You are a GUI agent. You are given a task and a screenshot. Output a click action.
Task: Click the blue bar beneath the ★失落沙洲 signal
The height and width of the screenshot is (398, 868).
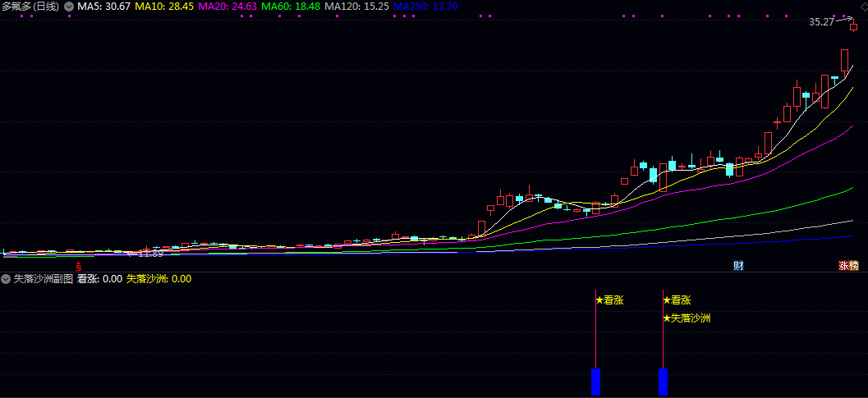pos(664,382)
